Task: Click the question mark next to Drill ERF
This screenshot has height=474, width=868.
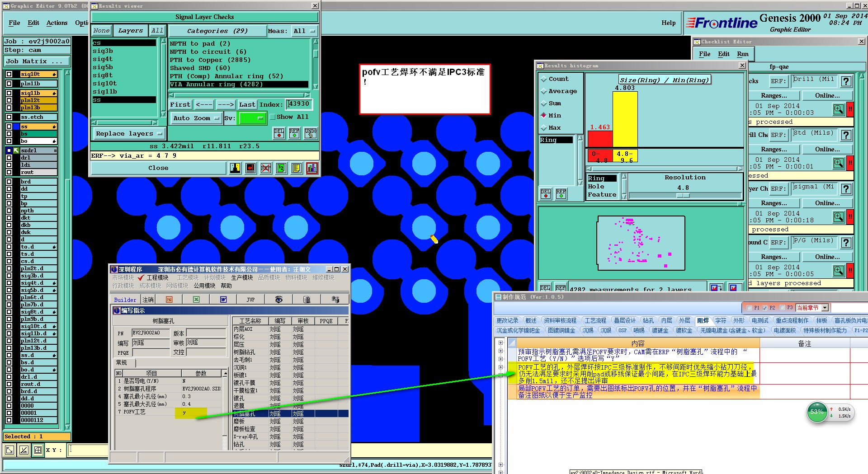Action: click(x=846, y=81)
